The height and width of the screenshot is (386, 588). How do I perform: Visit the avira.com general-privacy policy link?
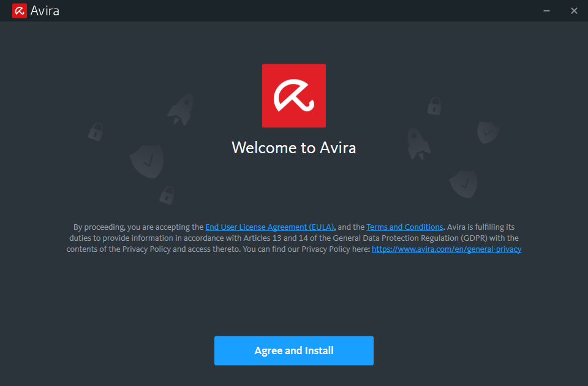click(447, 249)
